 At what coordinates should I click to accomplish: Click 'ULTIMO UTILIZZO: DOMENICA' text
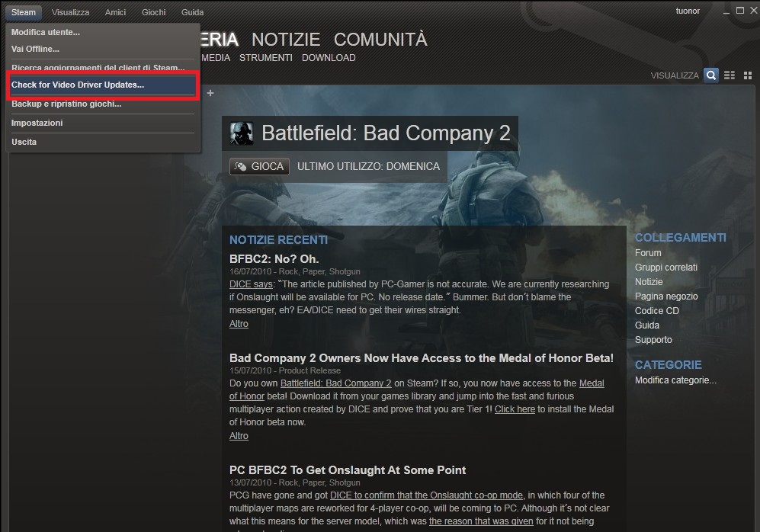(x=368, y=166)
